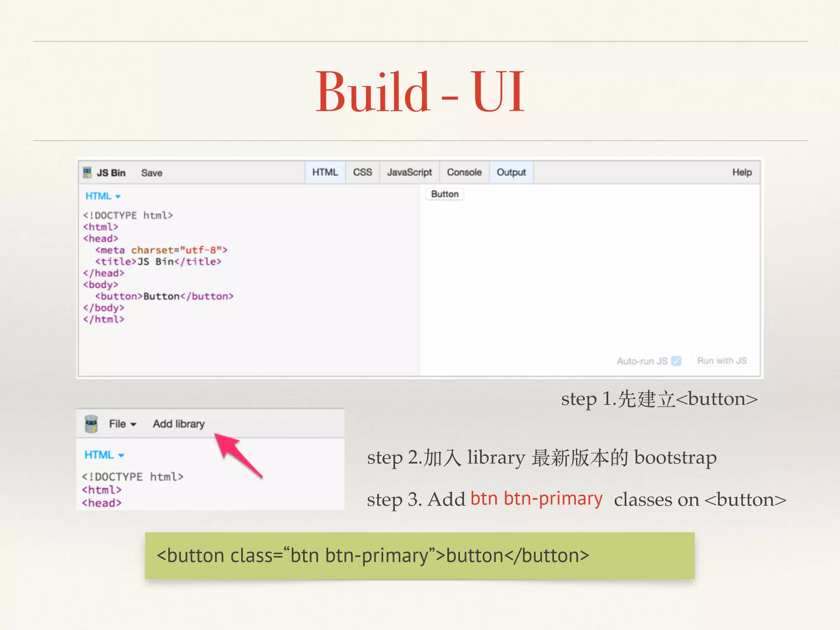Click the green code snippet box text
Viewport: 840px width, 630px height.
(x=373, y=556)
